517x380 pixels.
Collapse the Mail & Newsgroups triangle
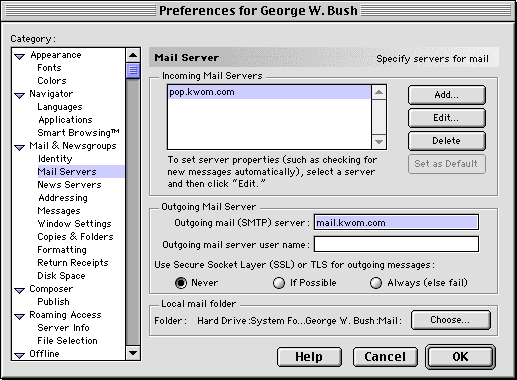point(20,148)
